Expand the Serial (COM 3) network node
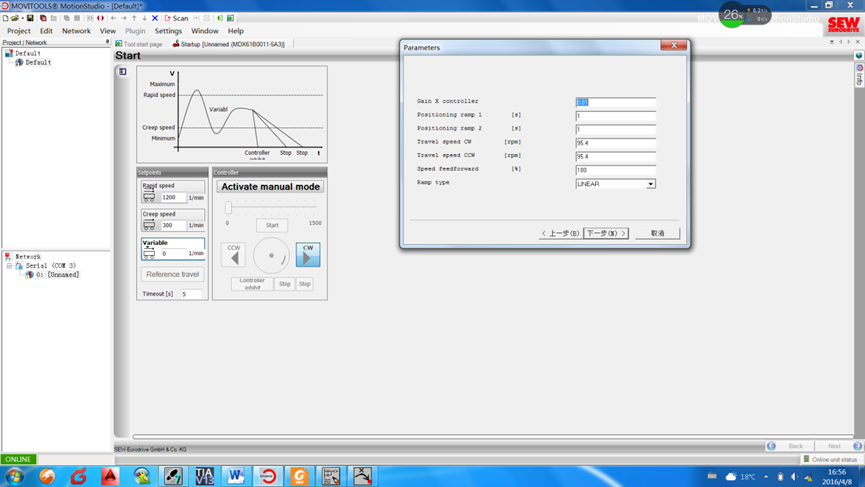The width and height of the screenshot is (865, 487). pos(10,266)
